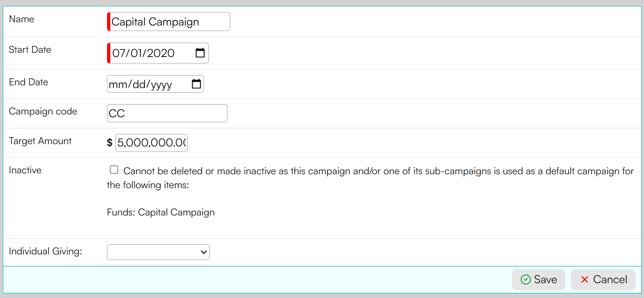The height and width of the screenshot is (298, 644).
Task: Click the mm portion of End Date
Action: (116, 84)
